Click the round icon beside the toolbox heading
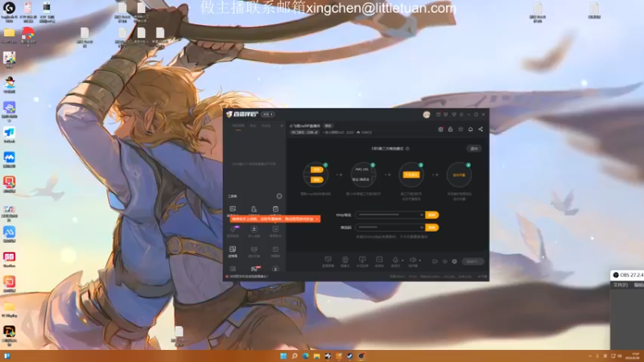 click(279, 196)
